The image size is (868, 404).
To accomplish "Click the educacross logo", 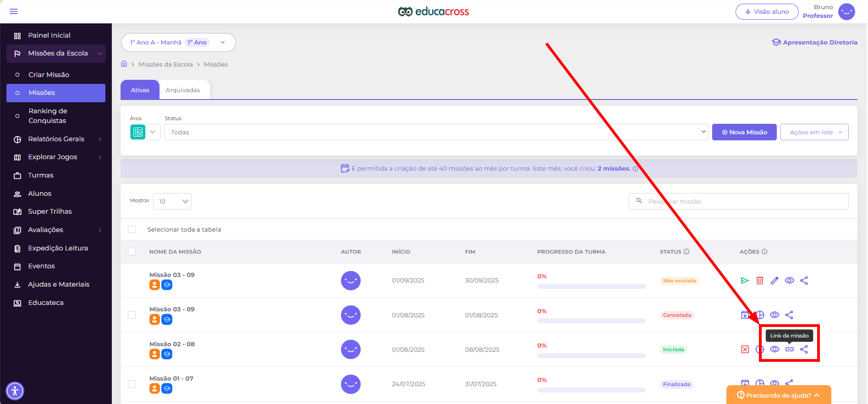I will coord(434,11).
